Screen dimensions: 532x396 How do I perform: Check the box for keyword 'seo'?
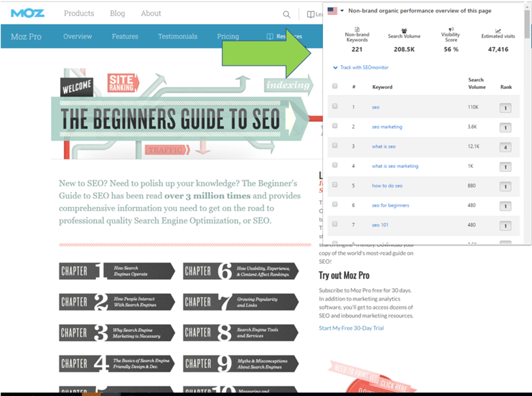[x=335, y=107]
